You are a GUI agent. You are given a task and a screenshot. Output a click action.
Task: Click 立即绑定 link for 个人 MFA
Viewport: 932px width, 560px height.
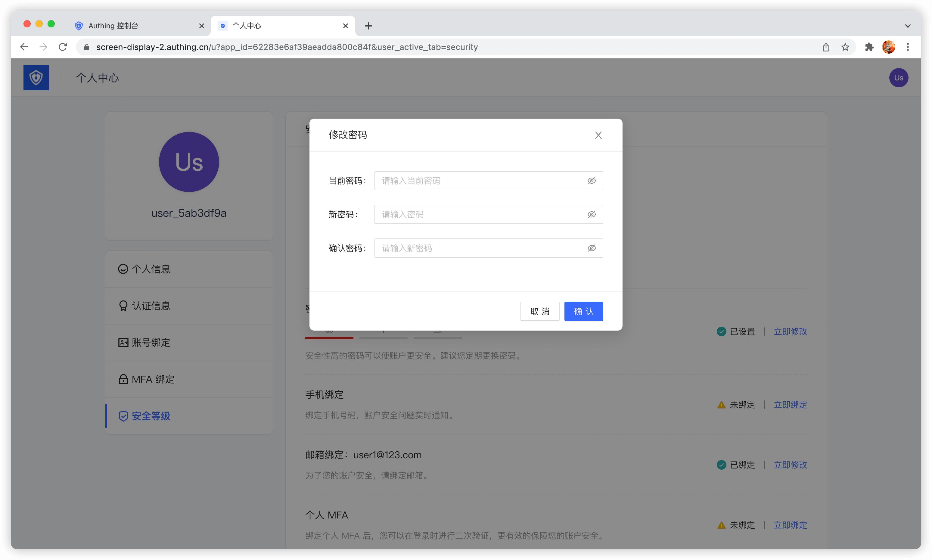click(790, 525)
